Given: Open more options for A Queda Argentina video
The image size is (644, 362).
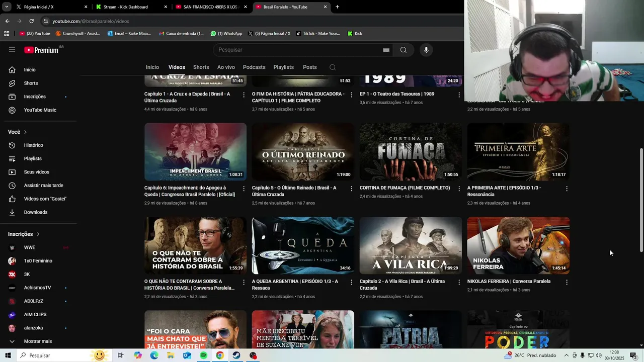Looking at the screenshot, I should pyautogui.click(x=351, y=282).
